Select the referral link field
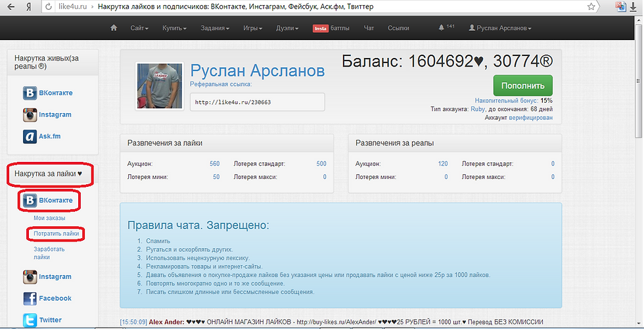Viewport: 644px width, 329px height. (x=257, y=102)
